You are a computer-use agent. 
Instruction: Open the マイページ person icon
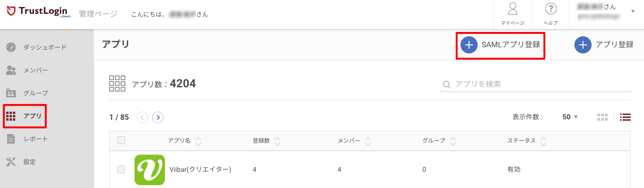[513, 9]
